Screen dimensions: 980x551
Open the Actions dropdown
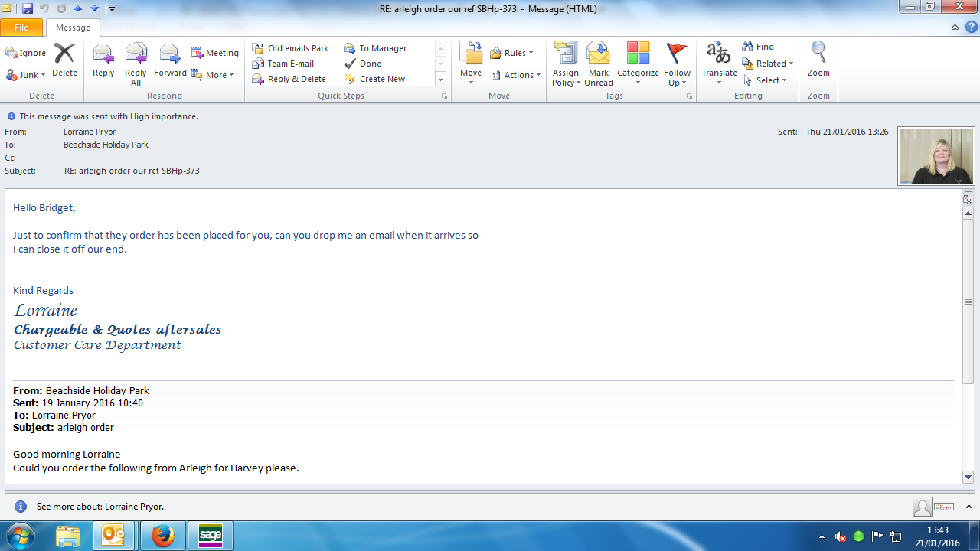tap(516, 75)
